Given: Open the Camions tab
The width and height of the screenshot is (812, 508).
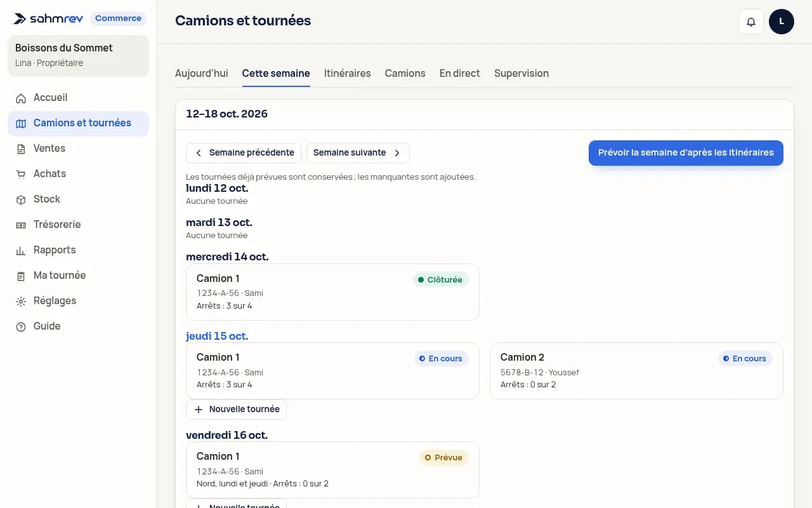Looking at the screenshot, I should (405, 74).
